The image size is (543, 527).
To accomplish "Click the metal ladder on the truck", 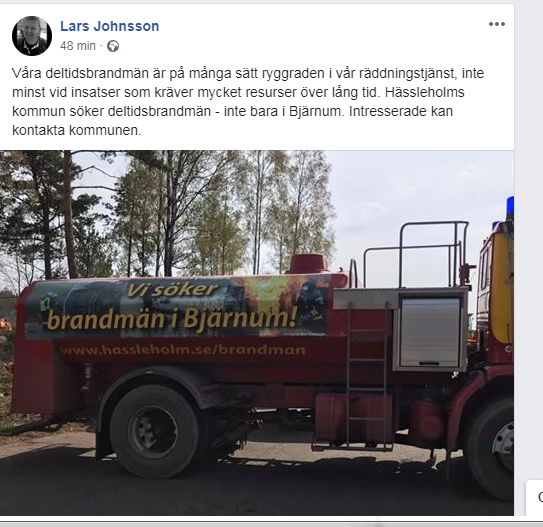I will (367, 374).
